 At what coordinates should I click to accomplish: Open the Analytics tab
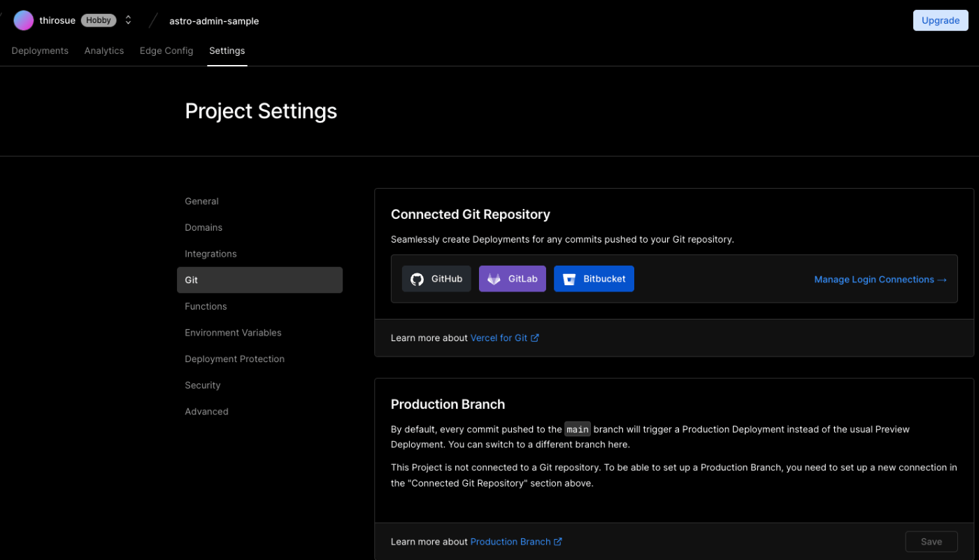[x=104, y=51]
